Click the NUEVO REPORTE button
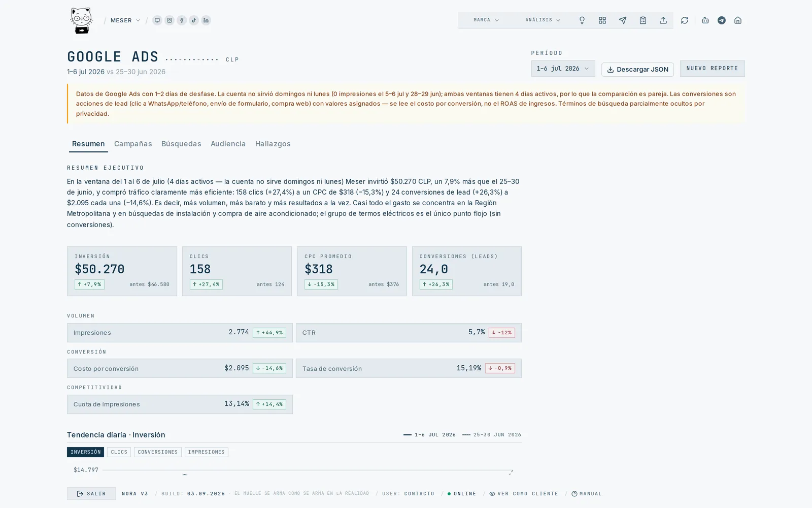The width and height of the screenshot is (812, 508). point(713,69)
